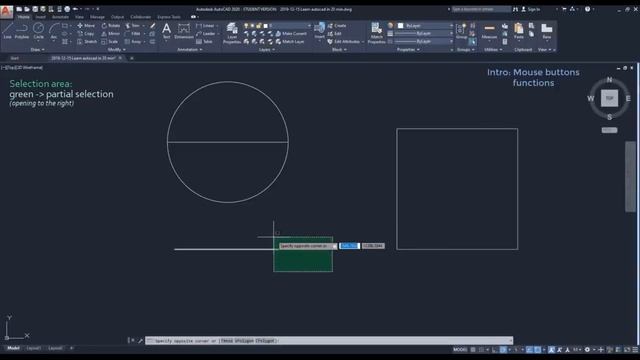Toggle ortho mode in status bar
This screenshot has height=360, width=640.
(495, 349)
